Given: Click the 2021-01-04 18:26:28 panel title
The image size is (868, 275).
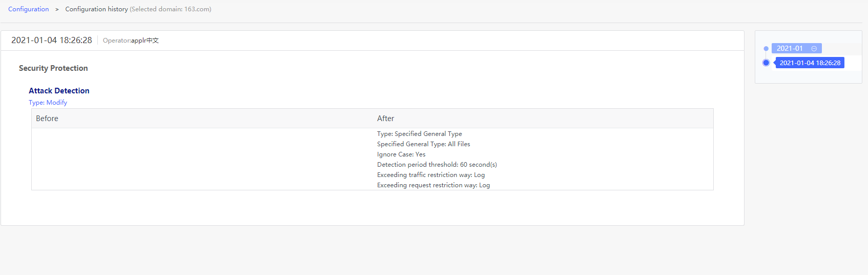Looking at the screenshot, I should tap(52, 41).
